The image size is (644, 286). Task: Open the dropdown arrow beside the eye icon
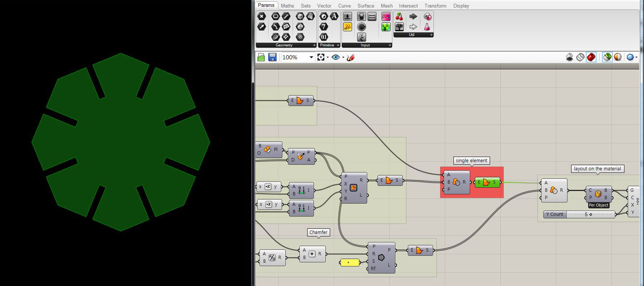(x=343, y=57)
